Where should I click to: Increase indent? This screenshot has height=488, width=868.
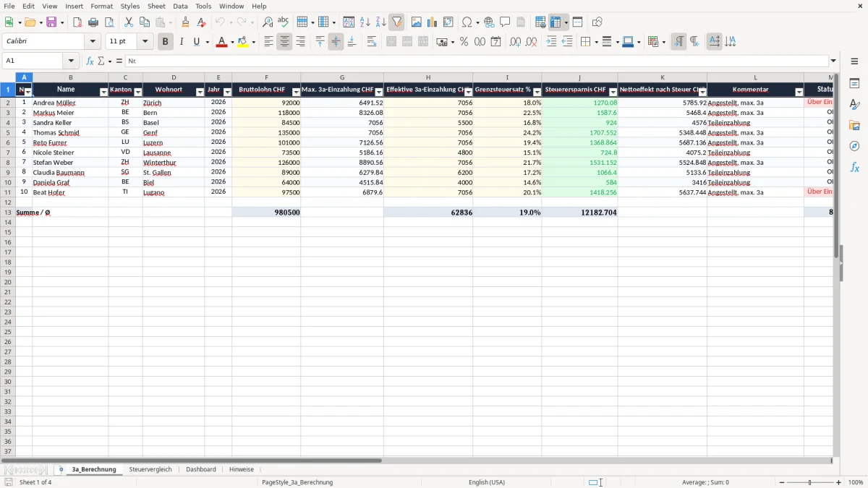[x=551, y=42]
